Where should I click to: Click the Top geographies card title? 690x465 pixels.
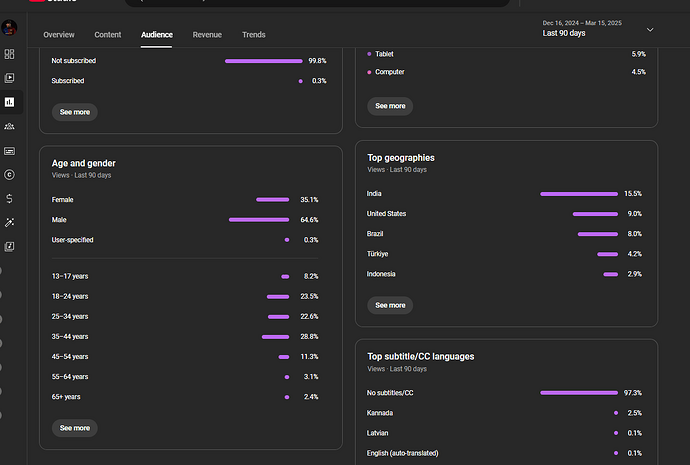pyautogui.click(x=401, y=158)
